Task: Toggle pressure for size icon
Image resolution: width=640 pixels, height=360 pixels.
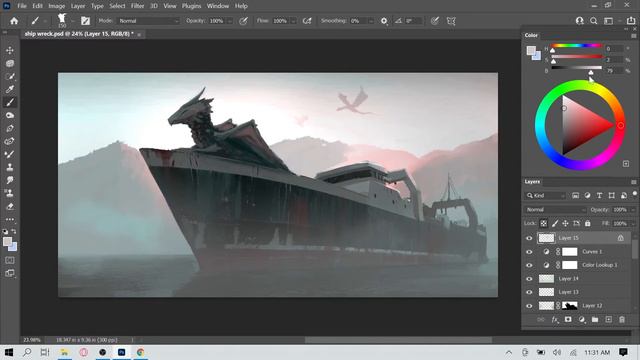Action: [435, 21]
